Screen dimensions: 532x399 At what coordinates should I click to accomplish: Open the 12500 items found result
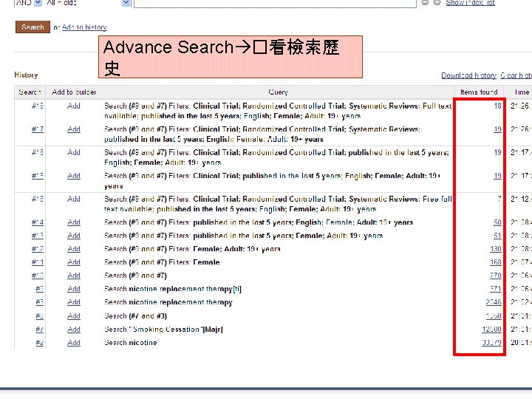(492, 330)
